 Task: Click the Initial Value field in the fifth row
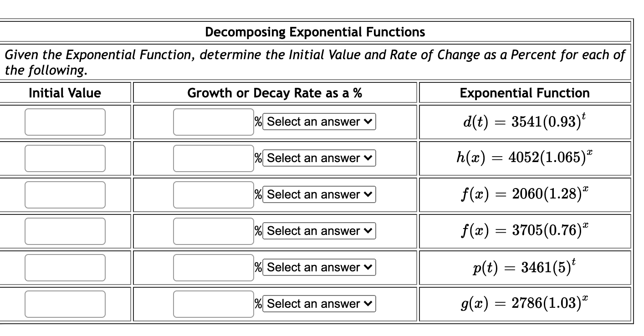[65, 267]
